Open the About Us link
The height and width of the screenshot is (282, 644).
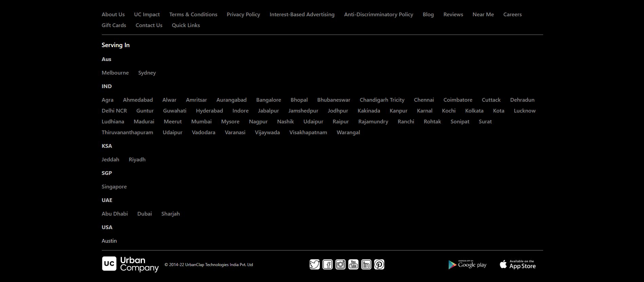[x=113, y=15]
